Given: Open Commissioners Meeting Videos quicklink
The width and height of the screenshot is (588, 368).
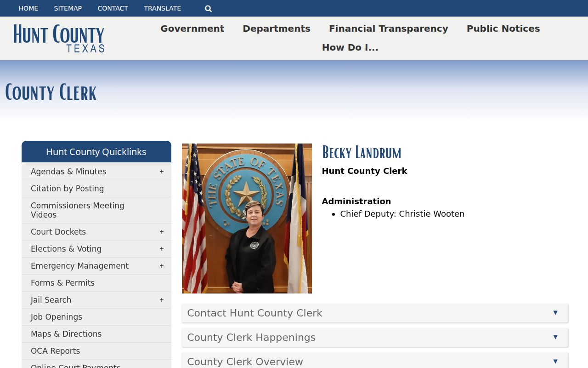Looking at the screenshot, I should (x=78, y=210).
